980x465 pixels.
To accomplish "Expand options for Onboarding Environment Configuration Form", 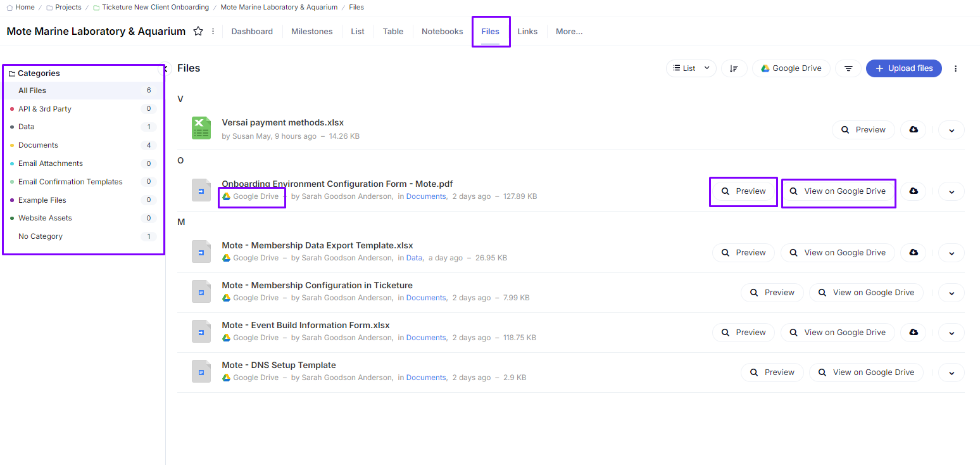I will point(952,191).
